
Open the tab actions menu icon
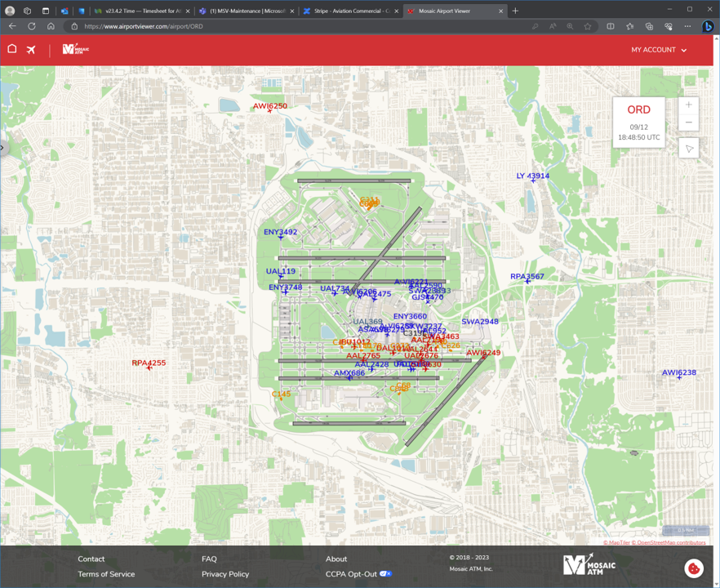46,11
